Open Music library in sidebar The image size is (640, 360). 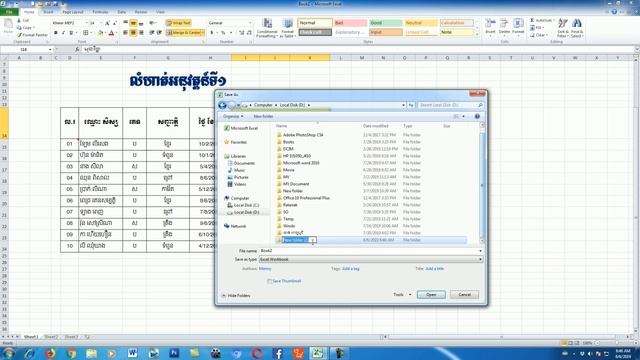point(236,170)
